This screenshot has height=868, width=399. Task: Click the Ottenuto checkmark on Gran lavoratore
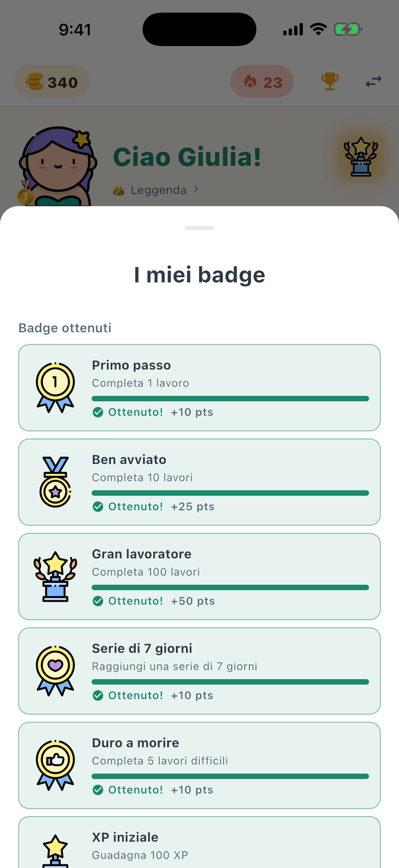(98, 601)
